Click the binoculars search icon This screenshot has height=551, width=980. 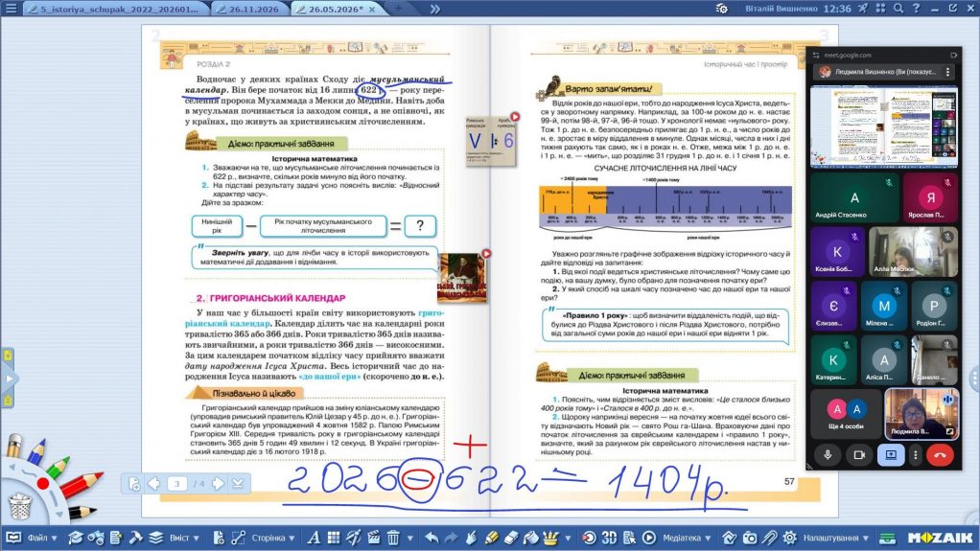(x=96, y=538)
